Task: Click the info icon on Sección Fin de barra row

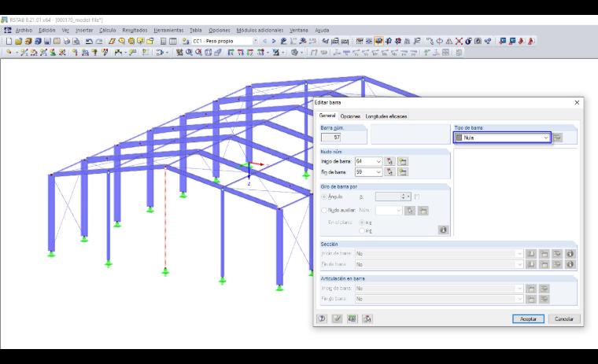Action: 570,264
